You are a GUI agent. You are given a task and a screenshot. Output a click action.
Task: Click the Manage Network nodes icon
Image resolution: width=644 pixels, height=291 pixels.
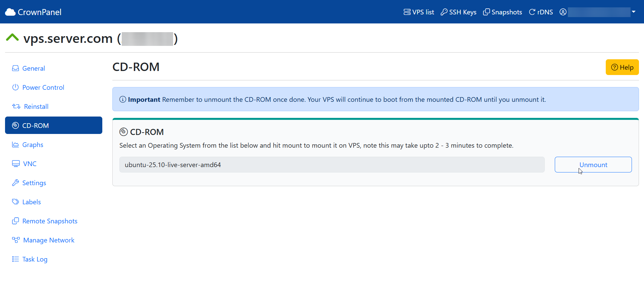tap(16, 240)
